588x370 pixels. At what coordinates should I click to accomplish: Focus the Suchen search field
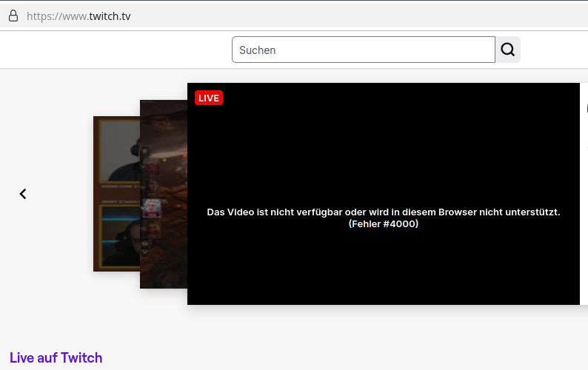[363, 50]
